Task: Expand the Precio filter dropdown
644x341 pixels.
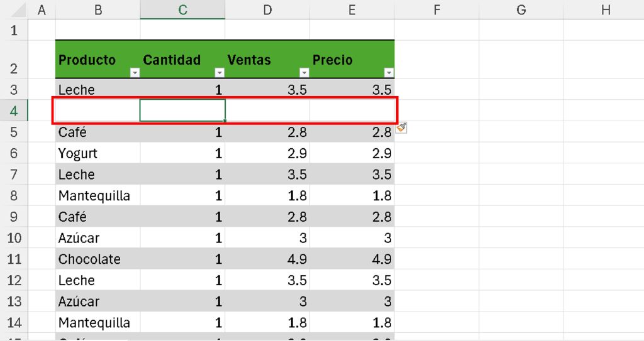Action: pos(389,73)
